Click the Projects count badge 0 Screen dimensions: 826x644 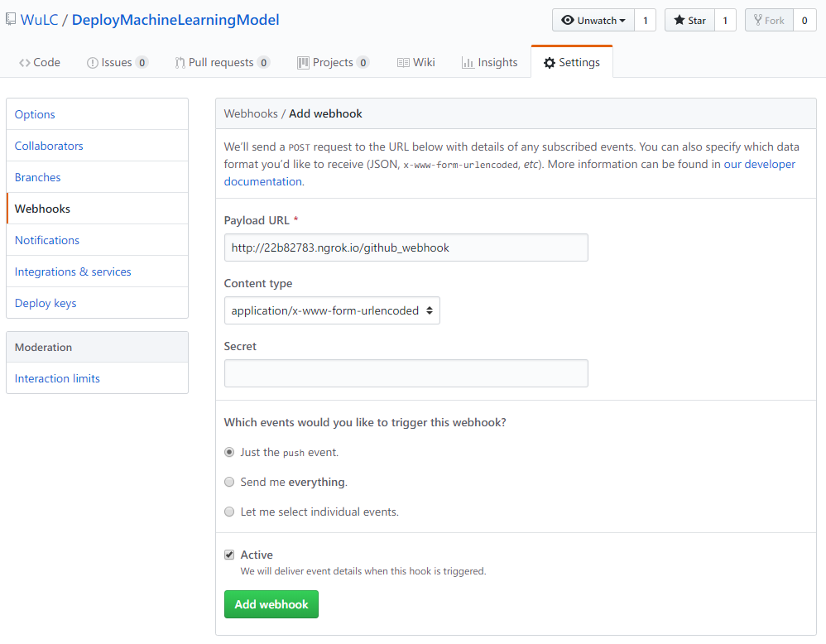(363, 63)
